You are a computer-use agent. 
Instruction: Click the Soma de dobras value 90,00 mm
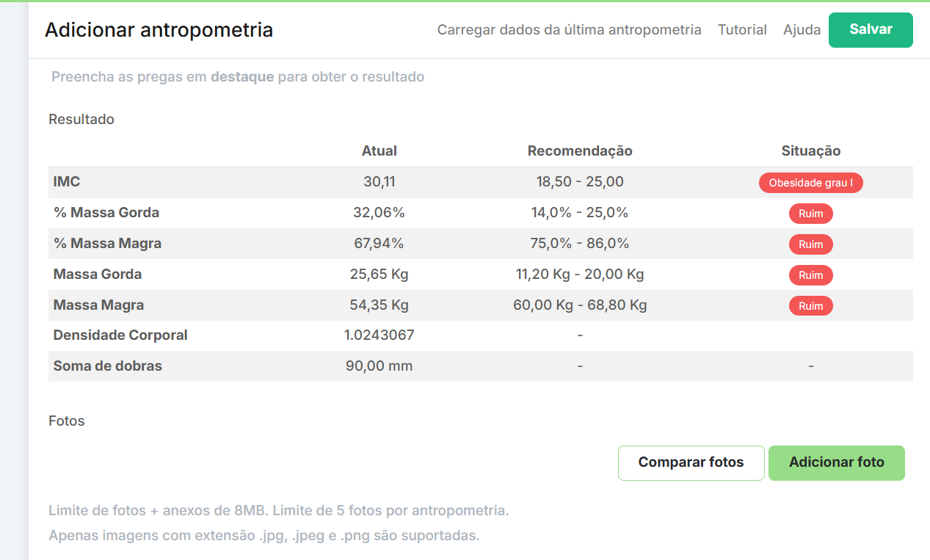[x=379, y=366]
